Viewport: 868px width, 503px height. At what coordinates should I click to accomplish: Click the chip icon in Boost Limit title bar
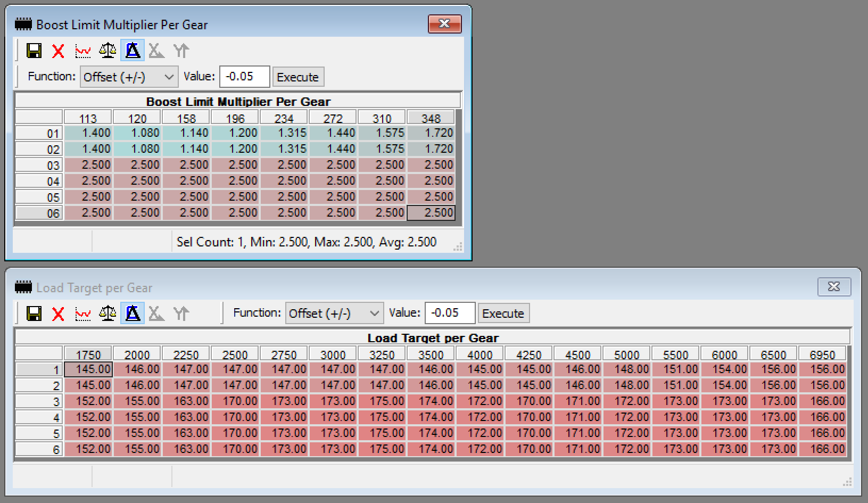click(x=23, y=24)
